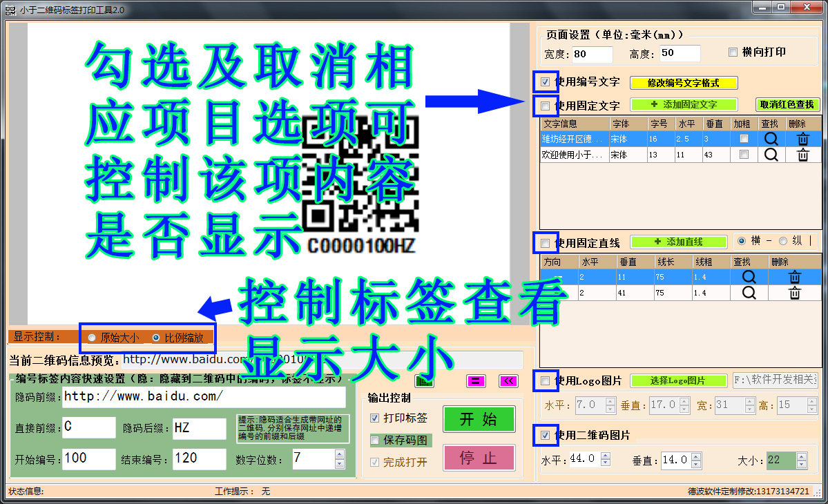828x504 pixels.
Task: Click the 线粗 column header
Action: pos(711,262)
